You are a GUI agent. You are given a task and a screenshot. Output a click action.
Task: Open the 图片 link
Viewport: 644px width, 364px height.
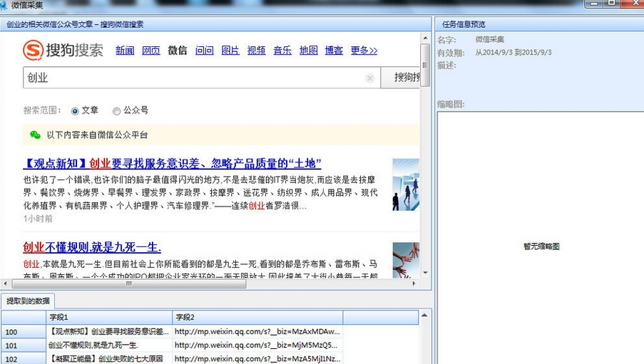tap(230, 51)
